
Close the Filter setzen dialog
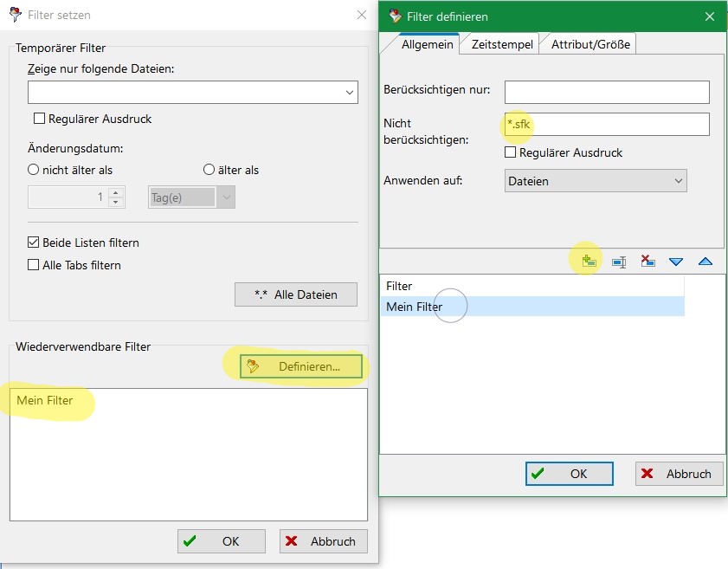pos(361,15)
